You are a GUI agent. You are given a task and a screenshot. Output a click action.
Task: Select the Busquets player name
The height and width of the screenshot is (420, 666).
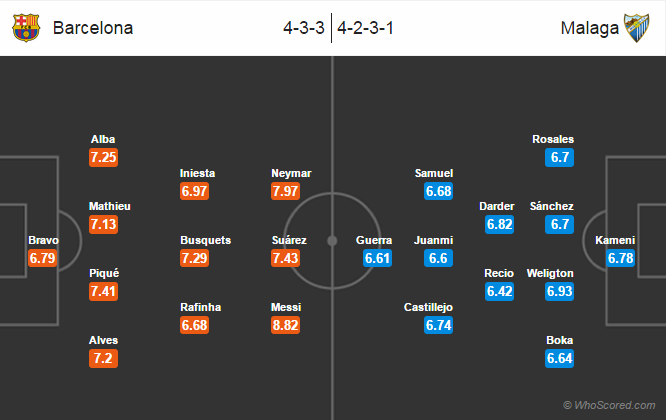click(206, 240)
